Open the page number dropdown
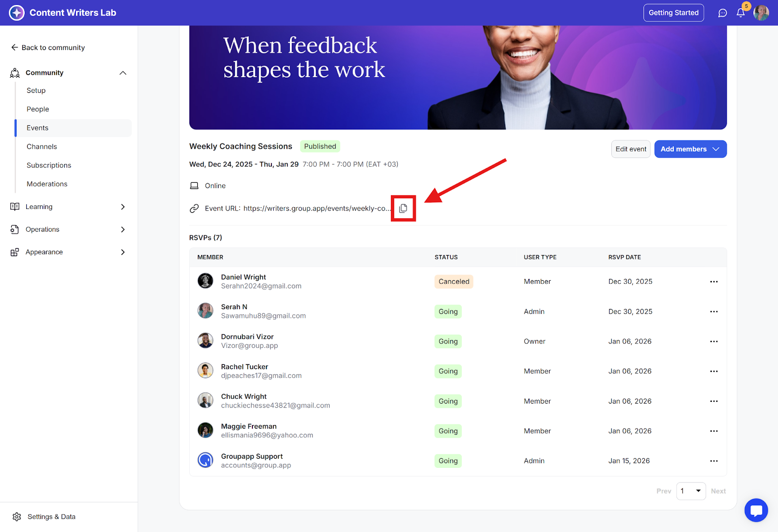This screenshot has width=778, height=532. click(x=691, y=491)
